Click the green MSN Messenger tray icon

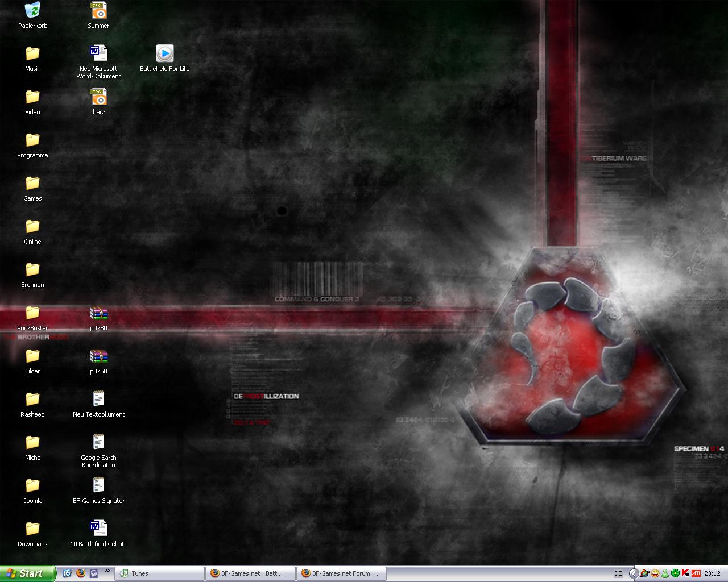click(665, 573)
